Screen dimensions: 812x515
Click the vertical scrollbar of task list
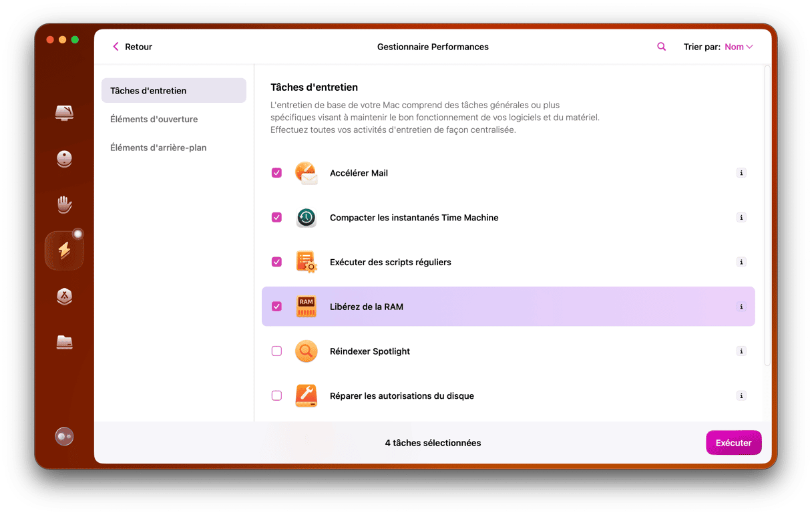tap(767, 214)
